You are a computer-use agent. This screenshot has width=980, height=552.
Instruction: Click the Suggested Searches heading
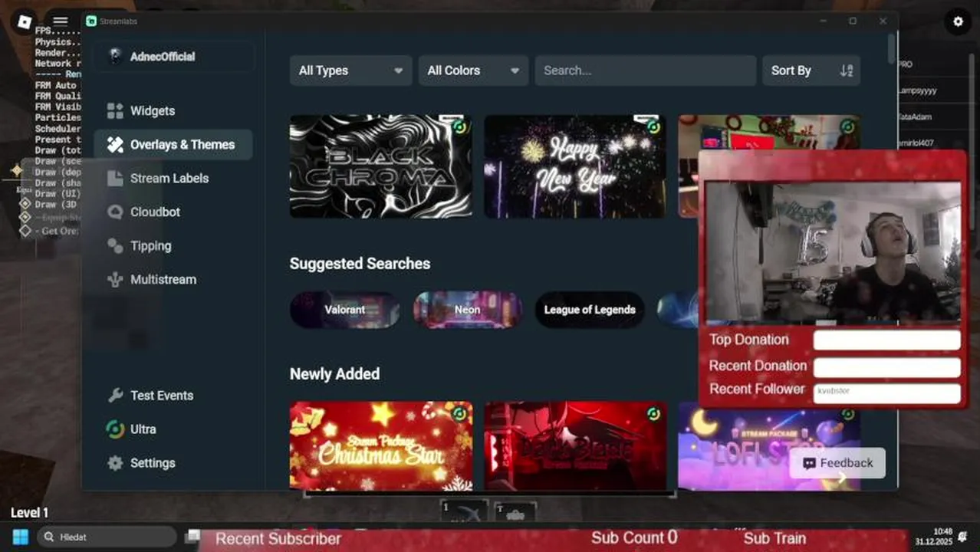coord(360,264)
